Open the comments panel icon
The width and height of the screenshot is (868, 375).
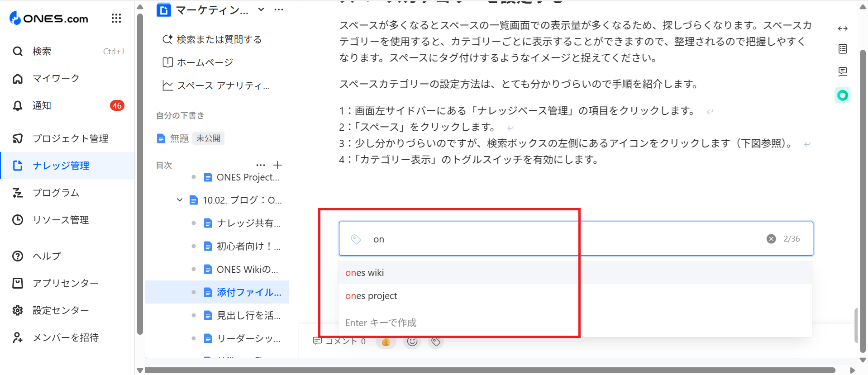click(x=843, y=71)
